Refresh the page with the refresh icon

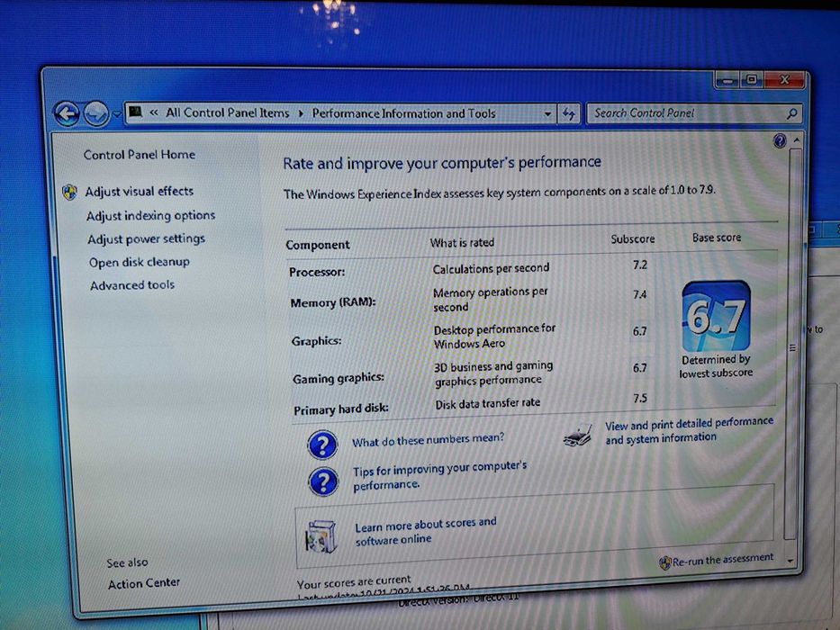568,114
